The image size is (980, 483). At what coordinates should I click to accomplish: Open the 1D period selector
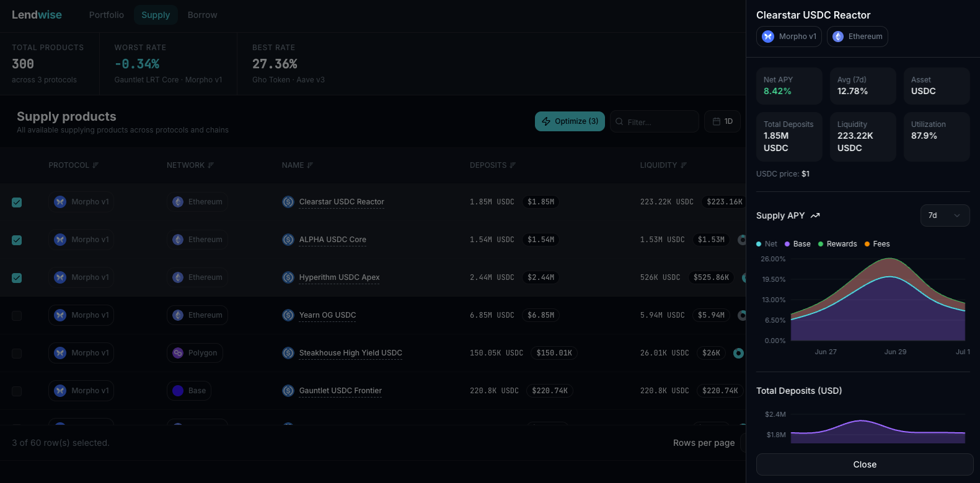click(723, 121)
